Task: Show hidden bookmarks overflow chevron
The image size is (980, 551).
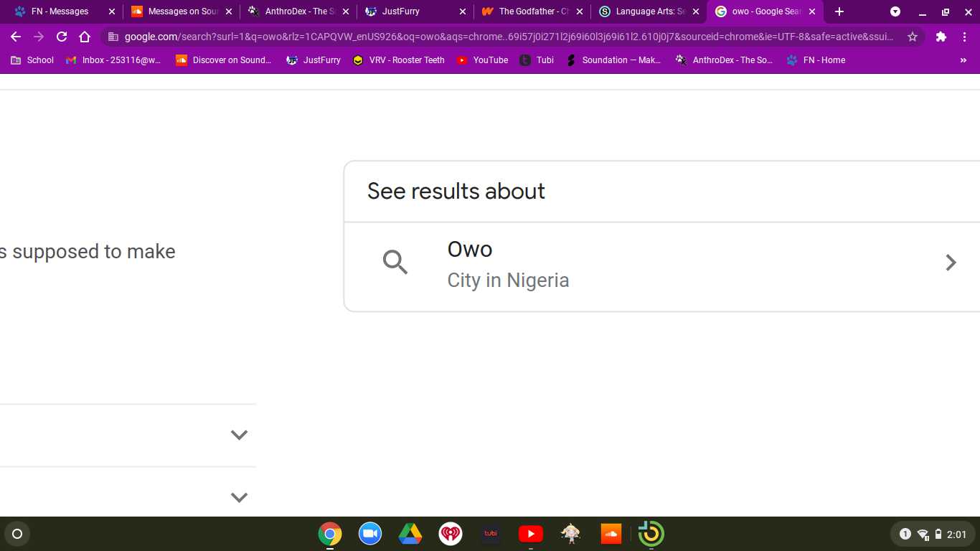Action: (963, 60)
